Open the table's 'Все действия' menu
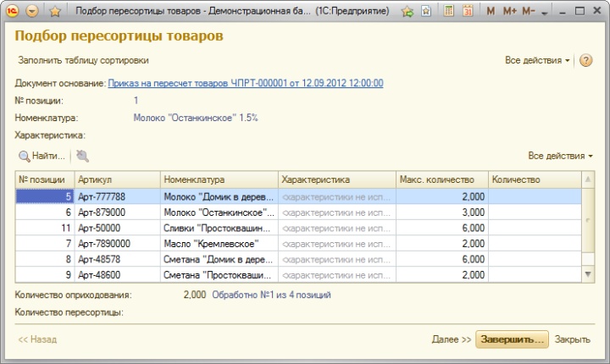The width and height of the screenshot is (610, 364). click(x=561, y=156)
